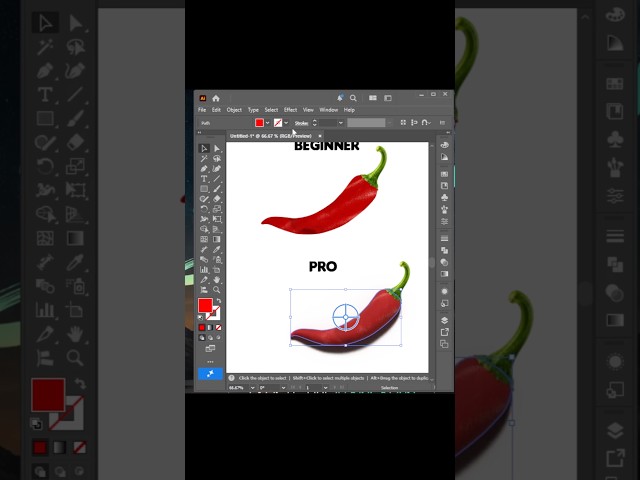Select the Eyedropper tool
The height and width of the screenshot is (480, 640).
(x=217, y=249)
